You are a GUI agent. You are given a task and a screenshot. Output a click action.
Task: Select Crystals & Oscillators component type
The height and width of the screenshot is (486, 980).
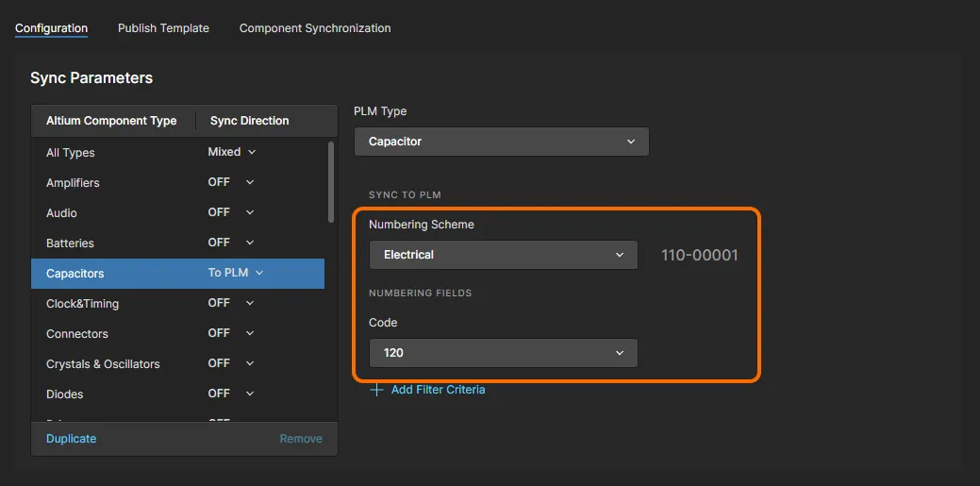click(103, 364)
